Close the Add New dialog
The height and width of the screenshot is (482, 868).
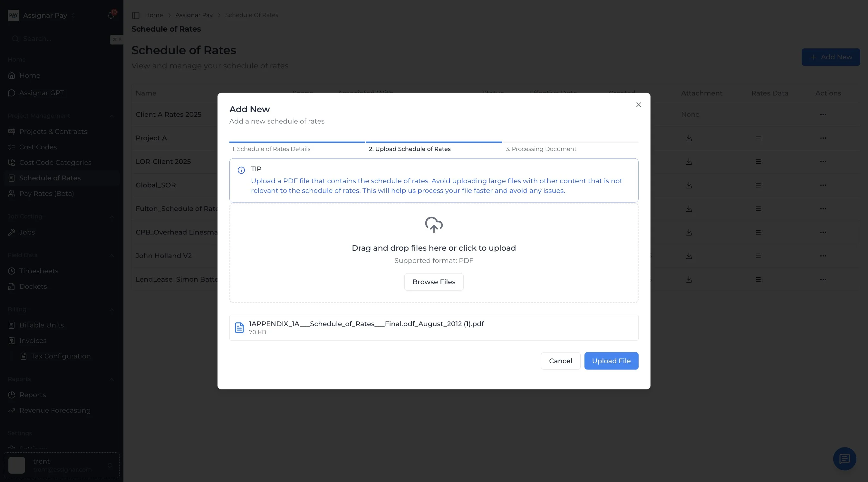coord(638,105)
